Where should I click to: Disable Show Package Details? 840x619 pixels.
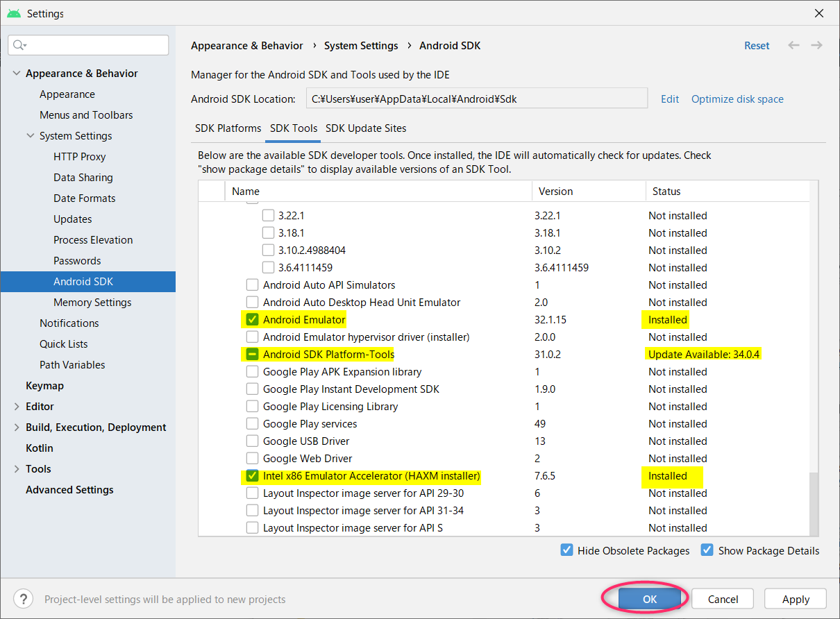coord(707,550)
